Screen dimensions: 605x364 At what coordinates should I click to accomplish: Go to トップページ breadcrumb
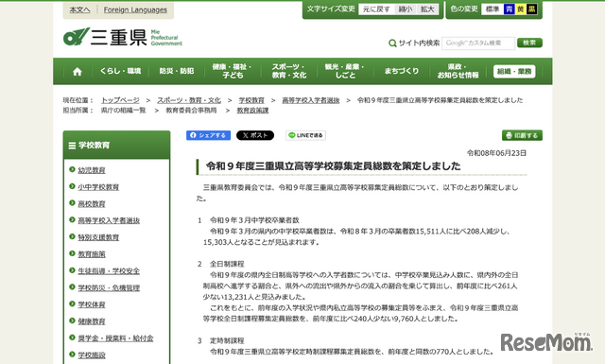[x=120, y=100]
